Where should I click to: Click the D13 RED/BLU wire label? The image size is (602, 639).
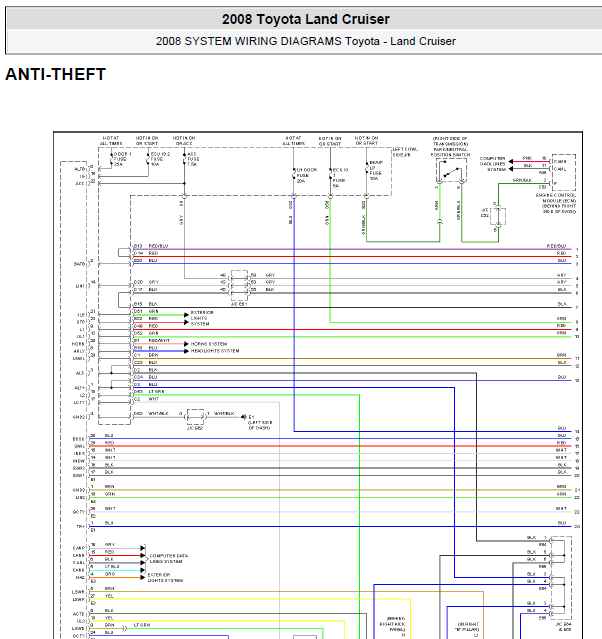tap(151, 246)
